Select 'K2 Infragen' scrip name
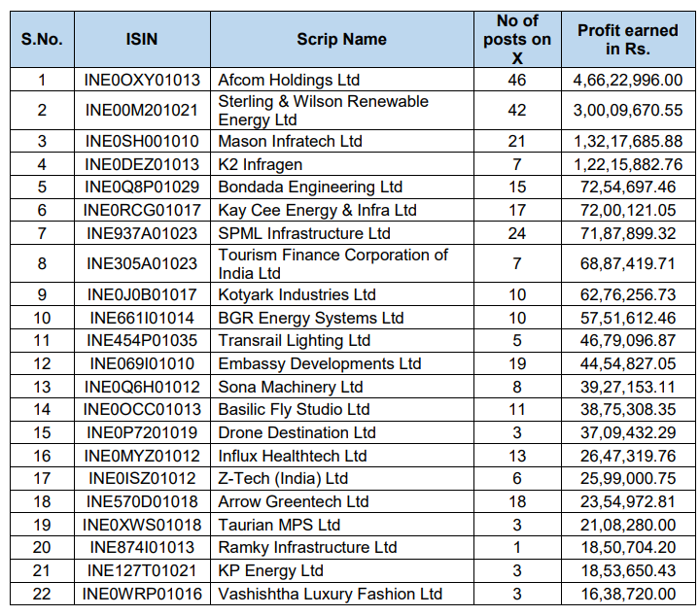This screenshot has width=700, height=616. pyautogui.click(x=261, y=164)
